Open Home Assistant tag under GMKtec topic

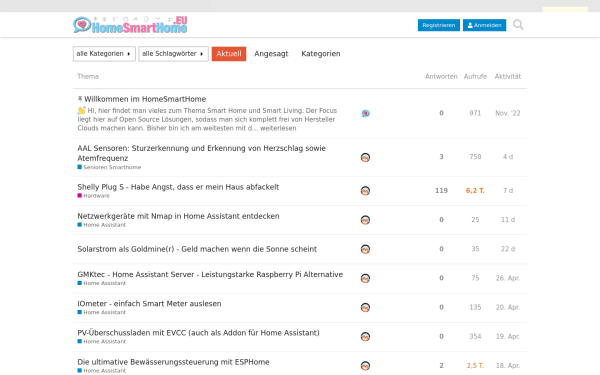pos(101,283)
